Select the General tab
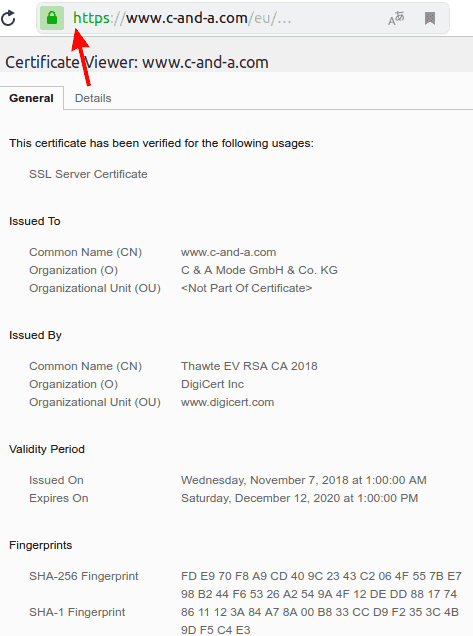Image resolution: width=473 pixels, height=636 pixels. point(31,98)
